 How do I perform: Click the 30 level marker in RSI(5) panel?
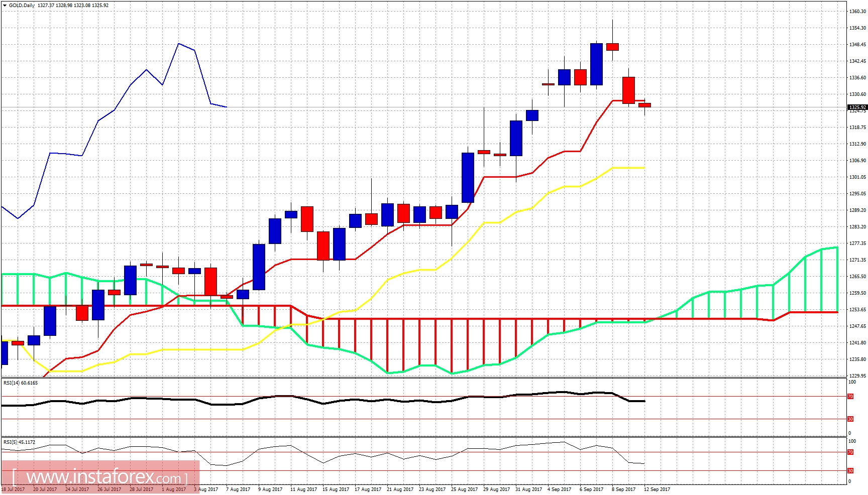[x=850, y=471]
